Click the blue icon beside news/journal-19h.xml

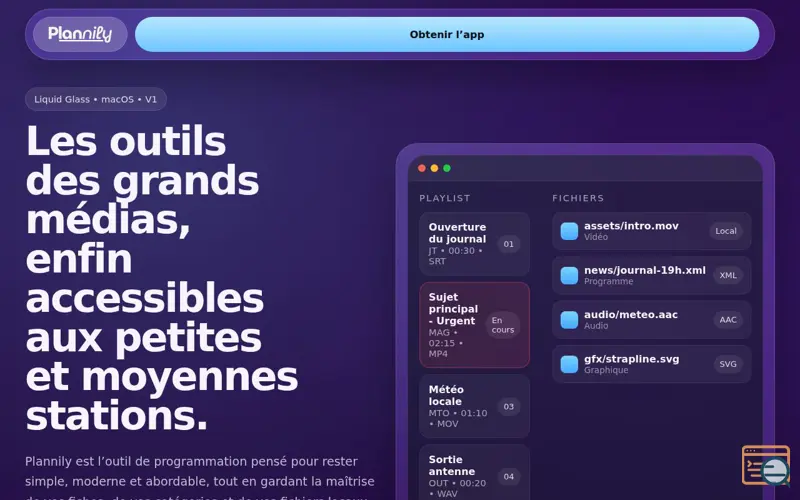[x=569, y=276]
